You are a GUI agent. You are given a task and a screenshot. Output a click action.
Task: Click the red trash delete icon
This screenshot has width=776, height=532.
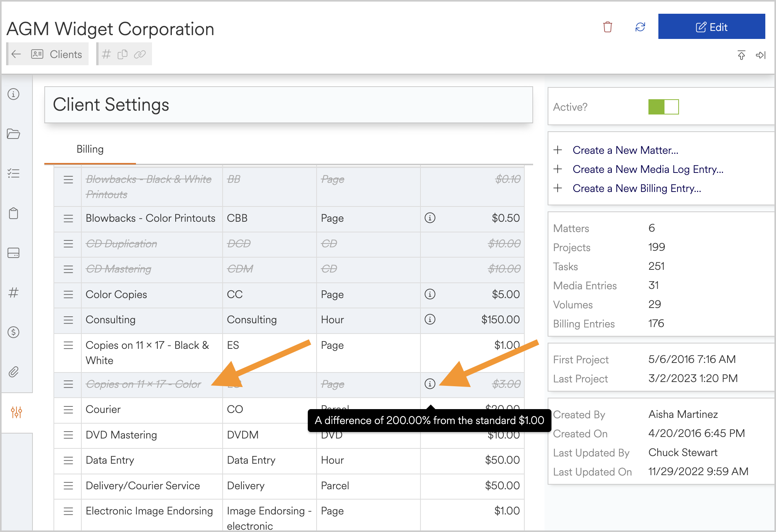(x=607, y=27)
